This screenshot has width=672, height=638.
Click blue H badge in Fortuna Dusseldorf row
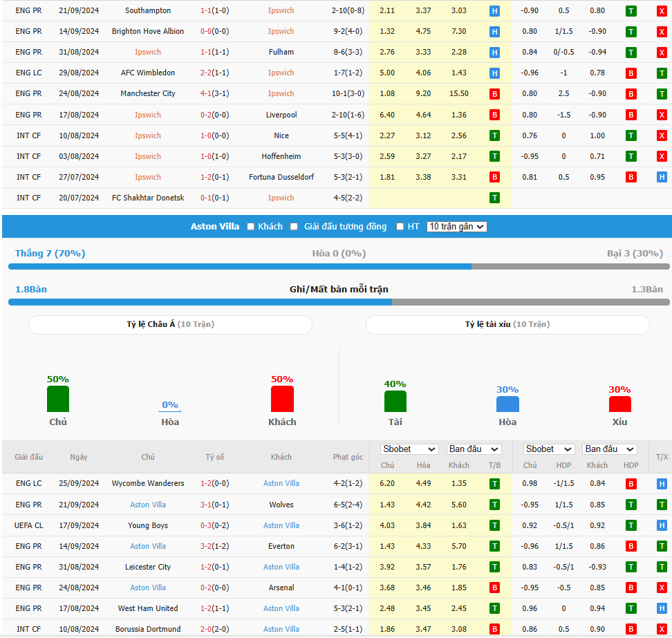coord(662,177)
